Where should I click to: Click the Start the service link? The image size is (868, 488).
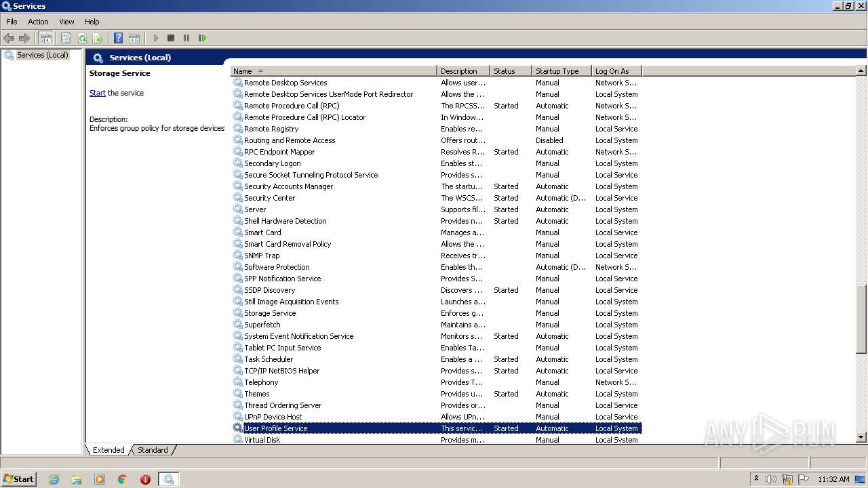click(x=97, y=93)
